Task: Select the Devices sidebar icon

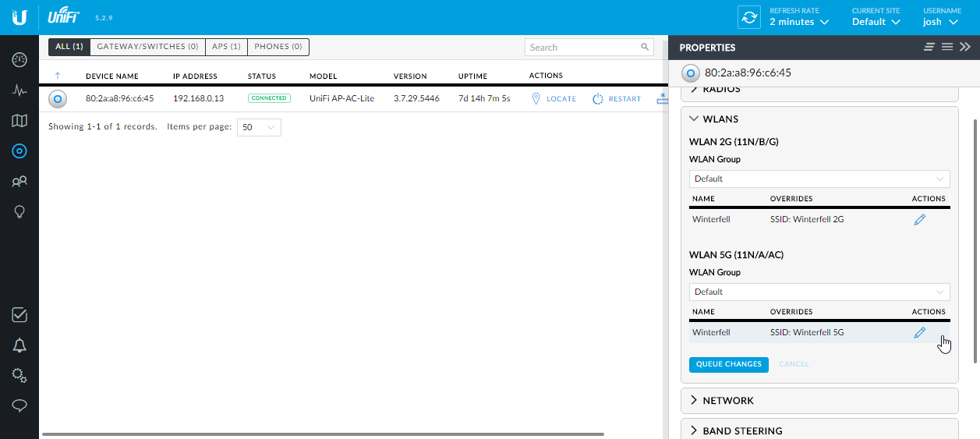Action: pos(19,151)
